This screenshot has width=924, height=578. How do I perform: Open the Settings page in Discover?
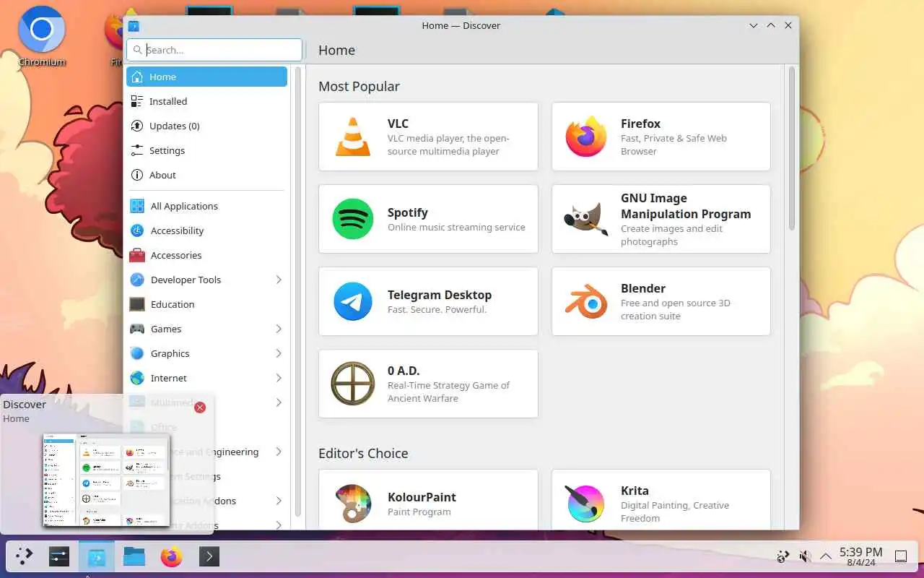coord(206,150)
